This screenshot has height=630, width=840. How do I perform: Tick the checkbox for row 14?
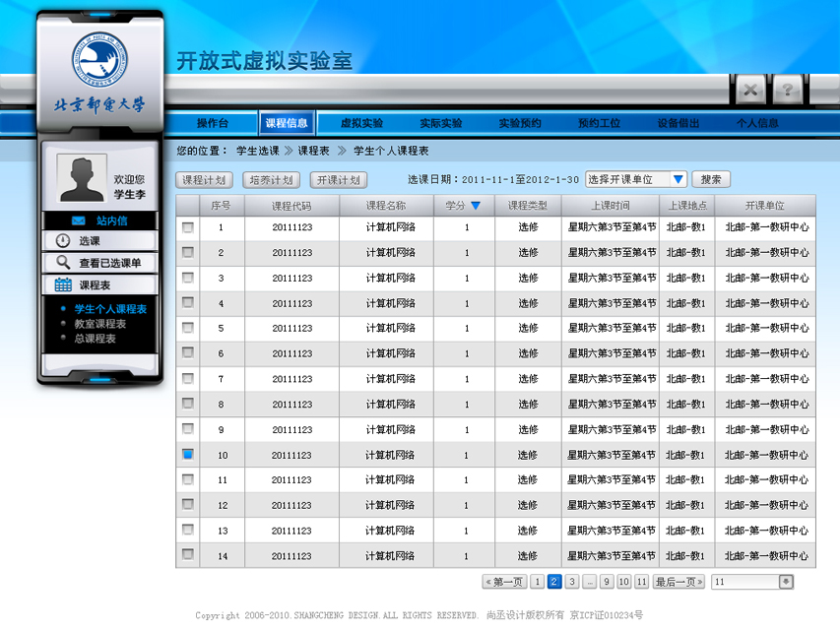188,554
